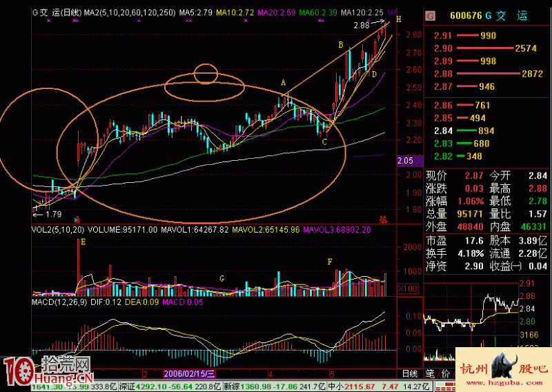Click the yellow MA10:2.72 label
The image size is (552, 392).
pyautogui.click(x=235, y=12)
